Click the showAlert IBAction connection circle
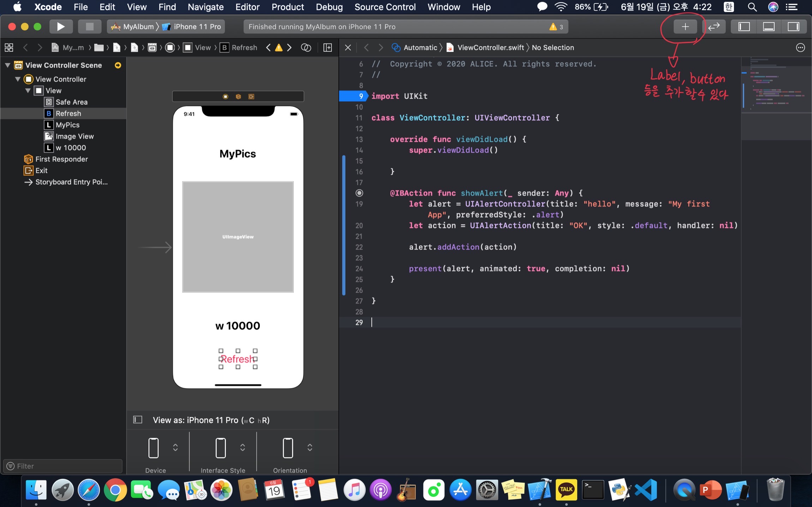This screenshot has width=812, height=507. [x=359, y=193]
